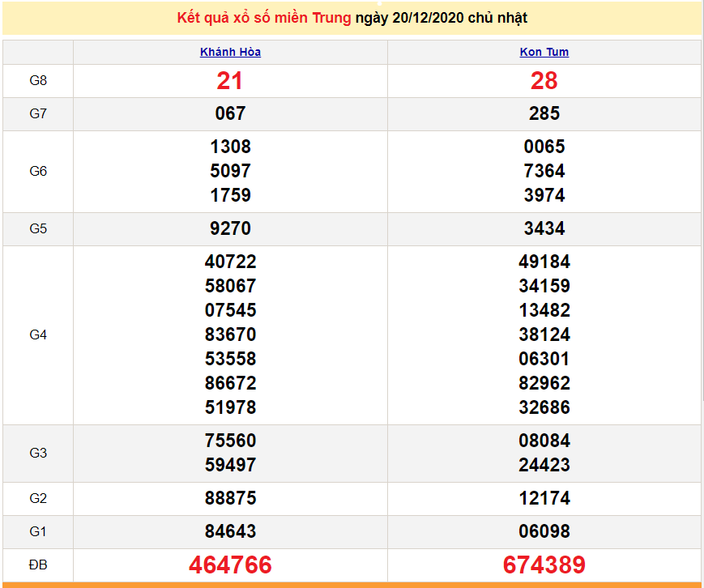Select the G8 row label
The height and width of the screenshot is (588, 704).
click(38, 80)
